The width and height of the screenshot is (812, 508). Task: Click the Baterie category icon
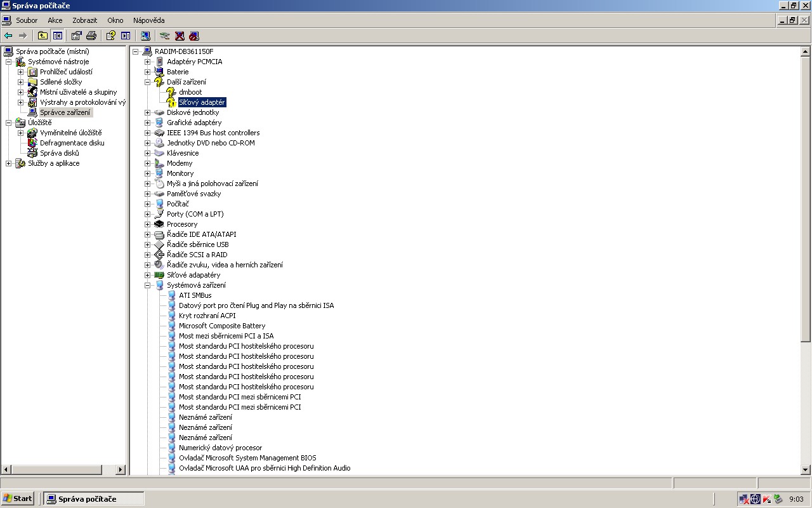click(159, 72)
